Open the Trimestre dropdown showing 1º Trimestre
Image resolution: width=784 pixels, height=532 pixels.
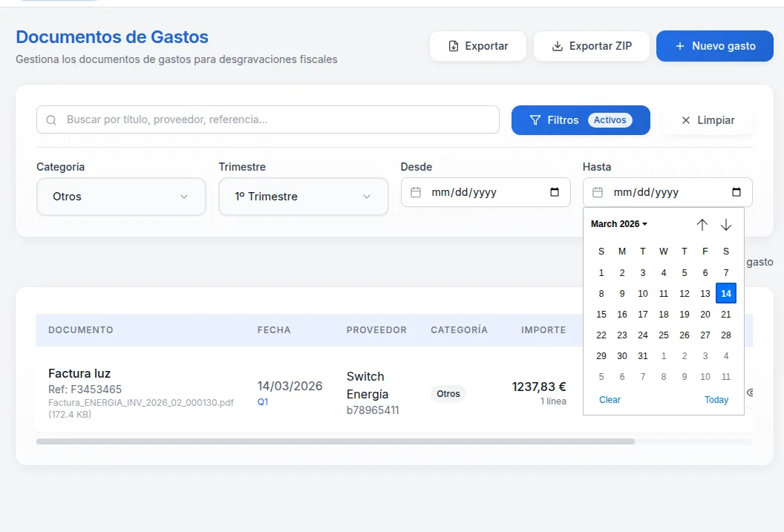303,196
